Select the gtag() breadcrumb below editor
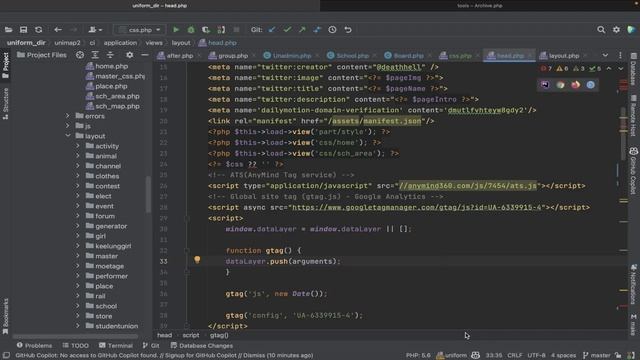Screen dimensions: 640x360 point(219,335)
